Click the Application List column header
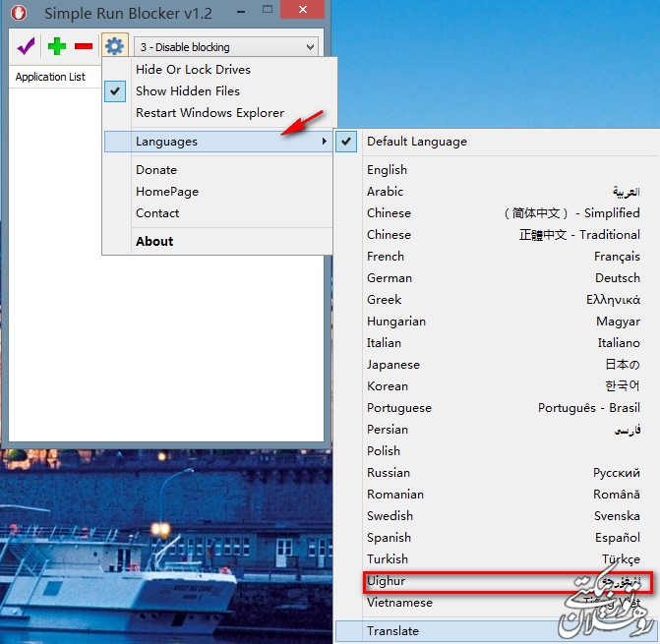This screenshot has height=644, width=660. (x=55, y=77)
